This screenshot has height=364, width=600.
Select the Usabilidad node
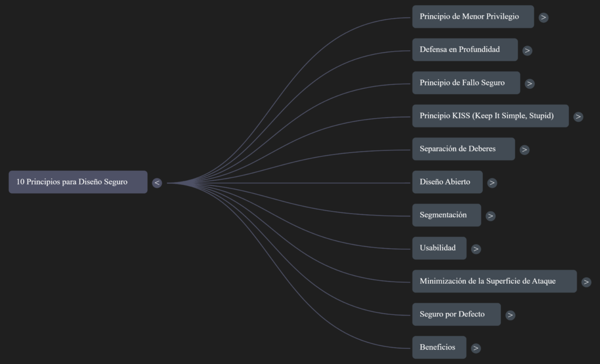tap(439, 248)
